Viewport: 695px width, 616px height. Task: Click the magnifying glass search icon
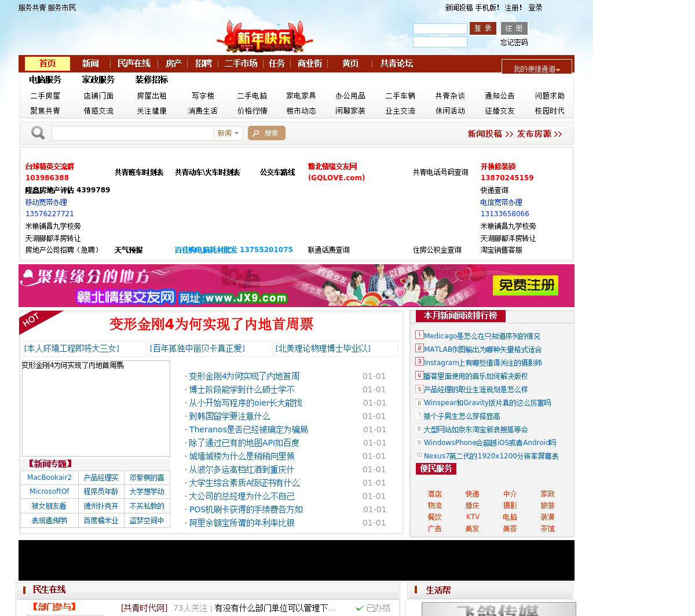(x=38, y=133)
